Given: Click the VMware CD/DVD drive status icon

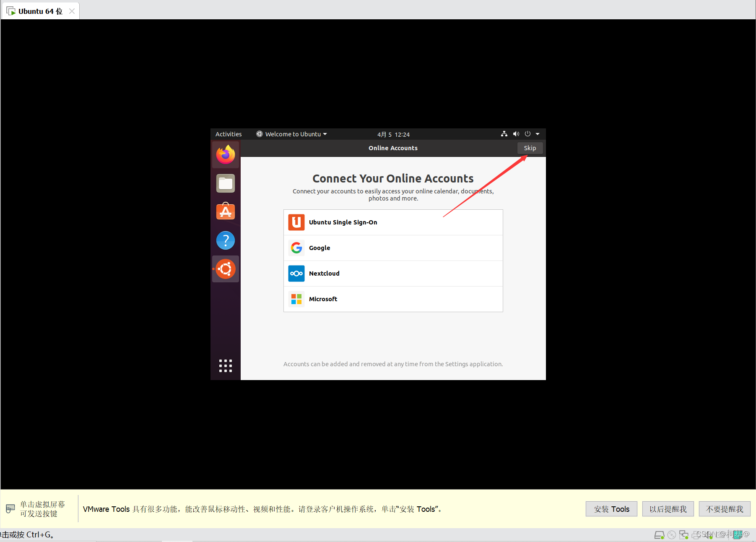Looking at the screenshot, I should (672, 535).
